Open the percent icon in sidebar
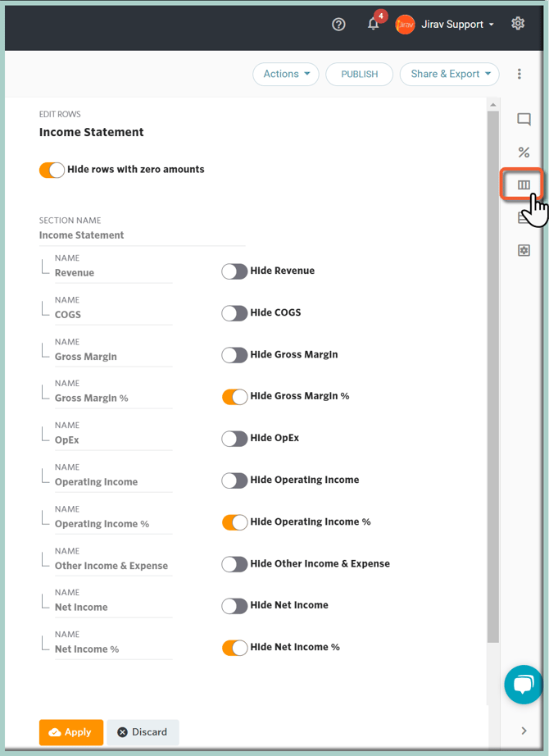This screenshot has height=756, width=549. [524, 153]
